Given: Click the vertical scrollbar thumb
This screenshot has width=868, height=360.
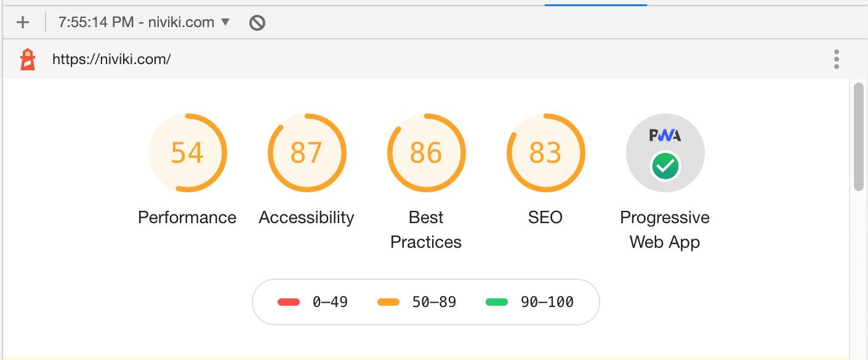Looking at the screenshot, I should [859, 136].
